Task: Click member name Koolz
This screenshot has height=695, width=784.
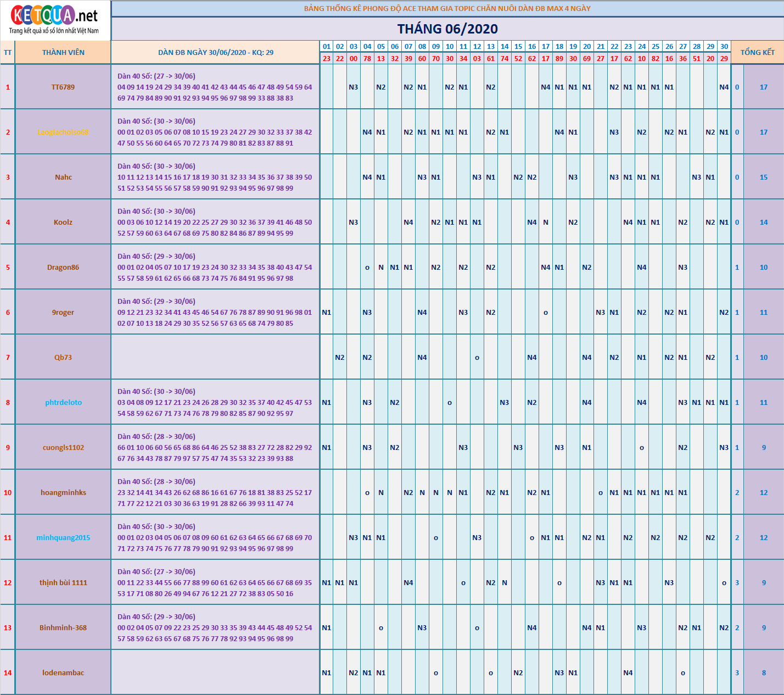Action: coord(63,223)
